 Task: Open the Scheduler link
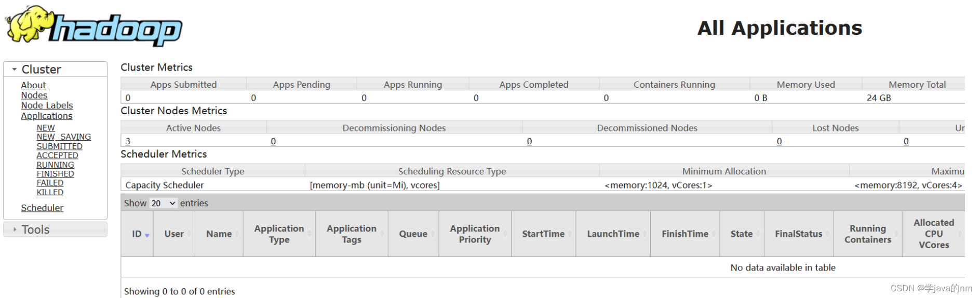pyautogui.click(x=42, y=208)
